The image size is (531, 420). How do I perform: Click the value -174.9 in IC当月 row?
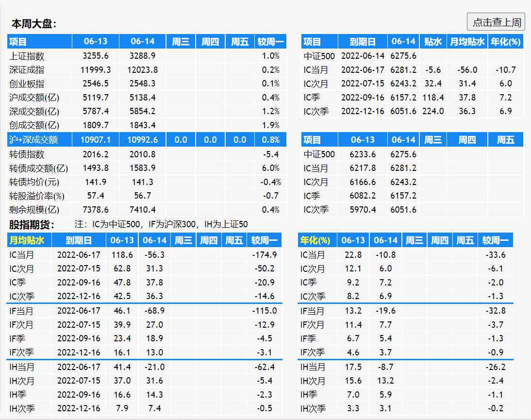point(265,255)
